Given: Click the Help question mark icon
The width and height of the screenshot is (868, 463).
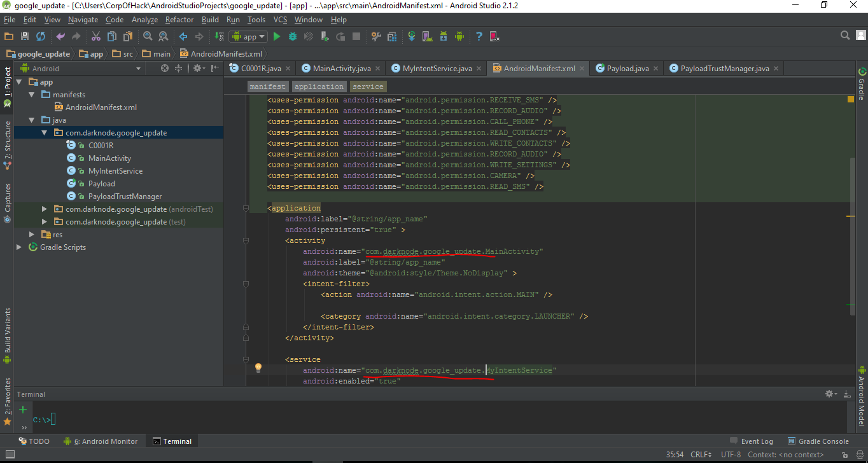Looking at the screenshot, I should (x=479, y=37).
